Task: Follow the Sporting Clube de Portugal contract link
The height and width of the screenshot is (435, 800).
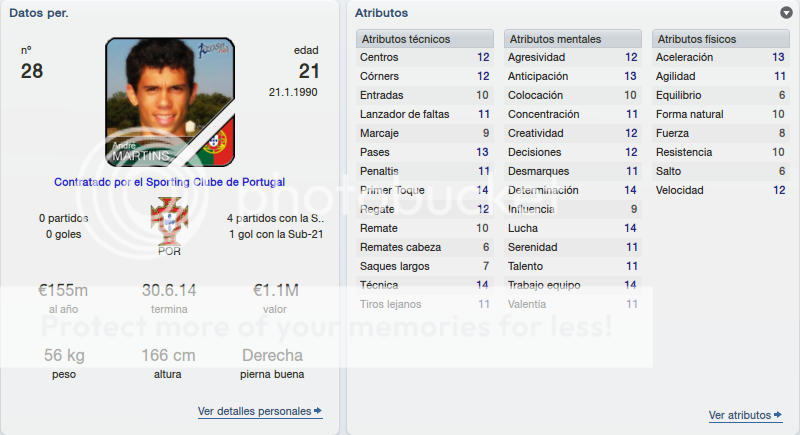Action: point(169,182)
